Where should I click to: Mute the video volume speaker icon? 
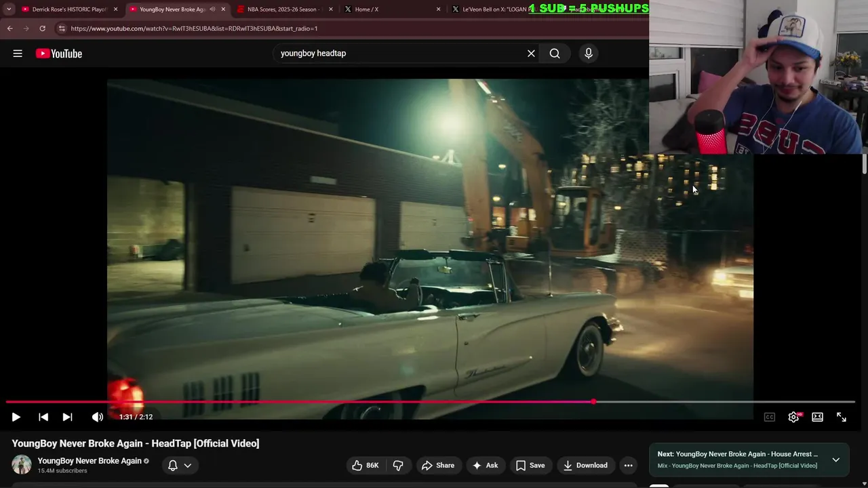tap(98, 417)
